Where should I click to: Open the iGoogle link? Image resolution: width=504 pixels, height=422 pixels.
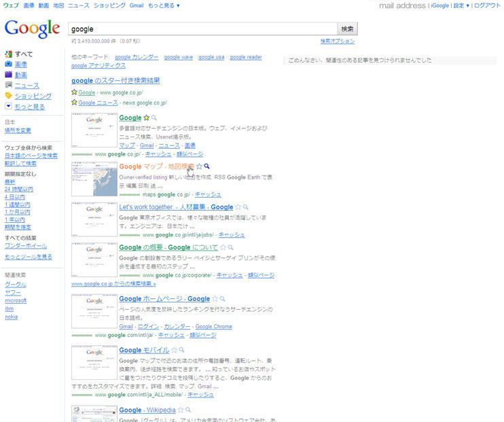tap(440, 5)
